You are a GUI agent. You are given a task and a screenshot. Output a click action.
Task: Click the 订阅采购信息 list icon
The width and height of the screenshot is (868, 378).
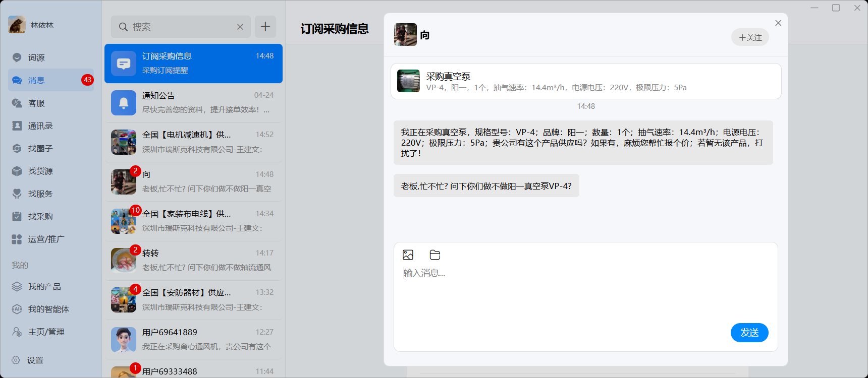pos(124,64)
